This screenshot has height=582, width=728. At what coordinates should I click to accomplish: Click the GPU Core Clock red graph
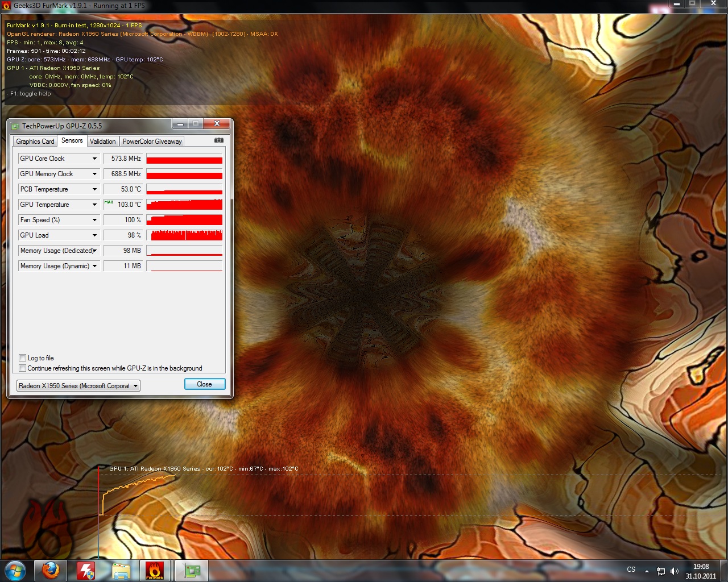pos(184,159)
